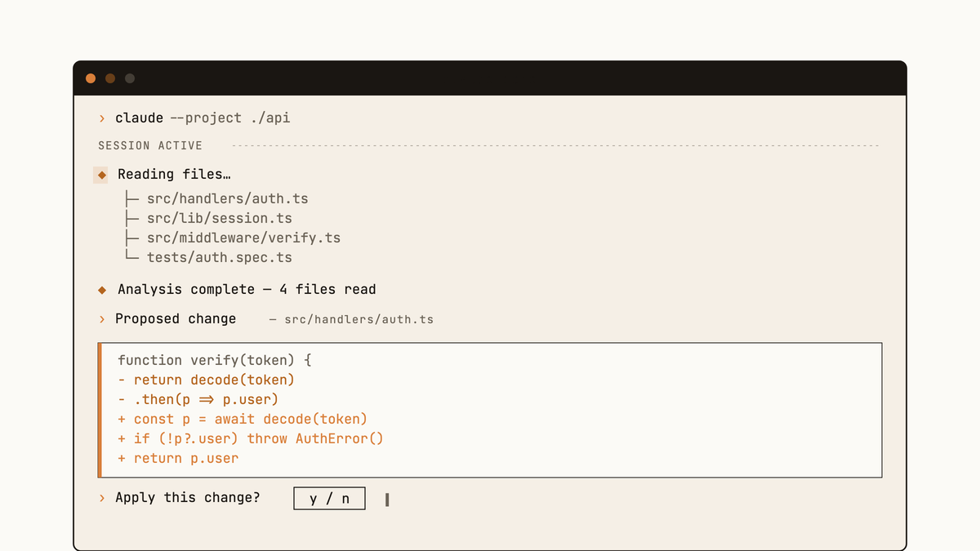Select src/middleware/verify.ts in the file tree
Screen dimensions: 980x551
243,238
